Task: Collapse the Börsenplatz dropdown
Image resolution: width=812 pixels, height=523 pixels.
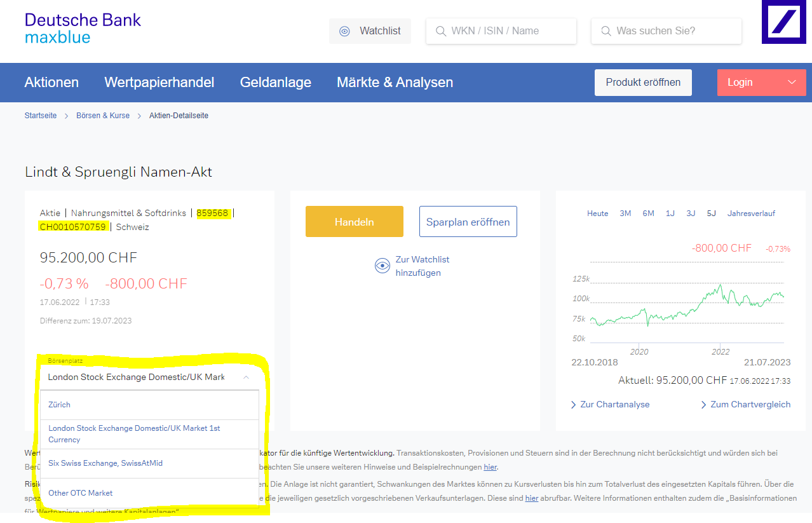Action: click(246, 377)
